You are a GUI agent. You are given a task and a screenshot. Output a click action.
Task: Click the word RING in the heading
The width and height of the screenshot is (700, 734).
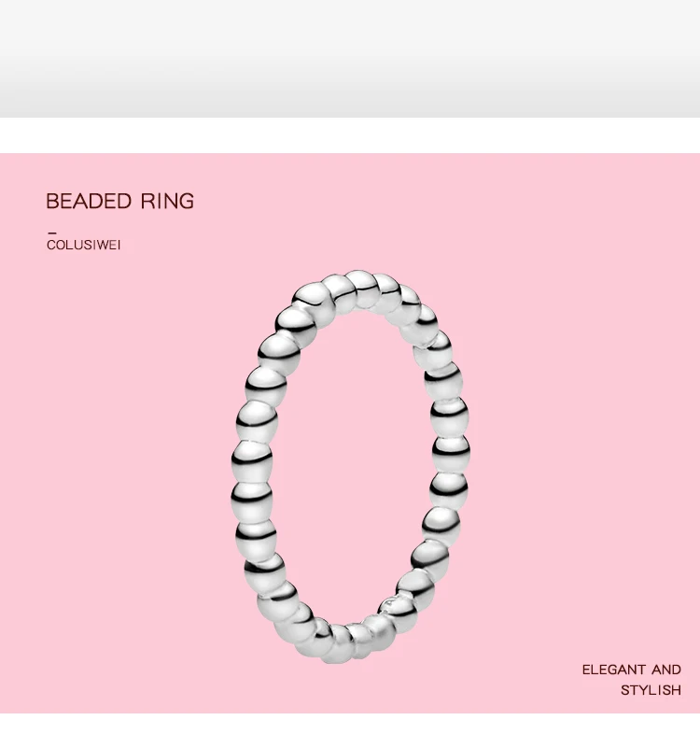(167, 202)
